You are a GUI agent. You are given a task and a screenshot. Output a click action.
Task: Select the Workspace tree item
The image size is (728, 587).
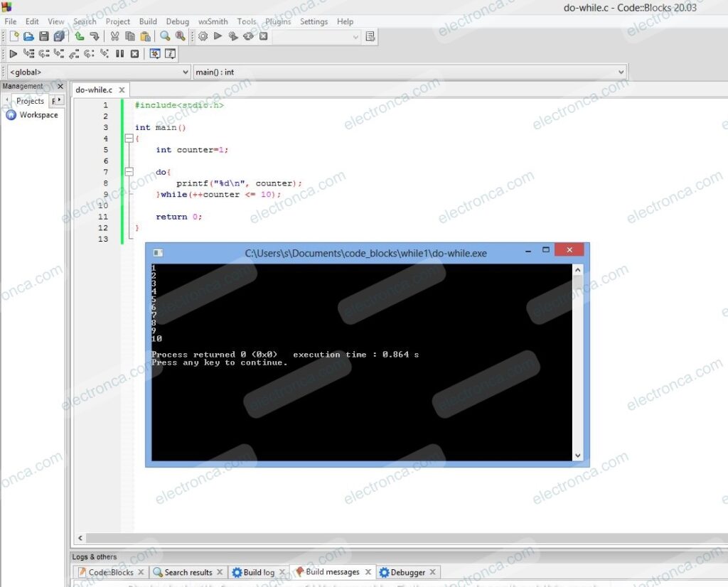[38, 115]
